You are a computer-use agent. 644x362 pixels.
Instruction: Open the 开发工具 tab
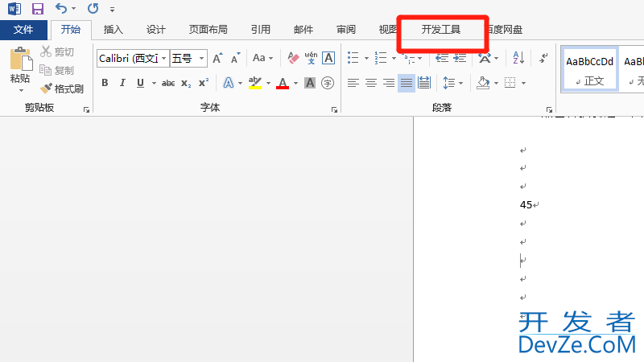tap(440, 30)
